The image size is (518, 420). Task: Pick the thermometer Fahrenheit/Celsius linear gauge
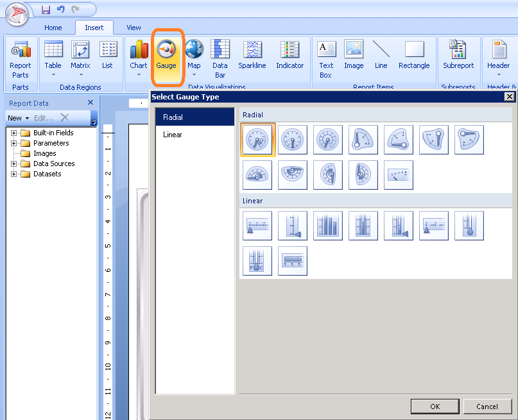tap(257, 261)
